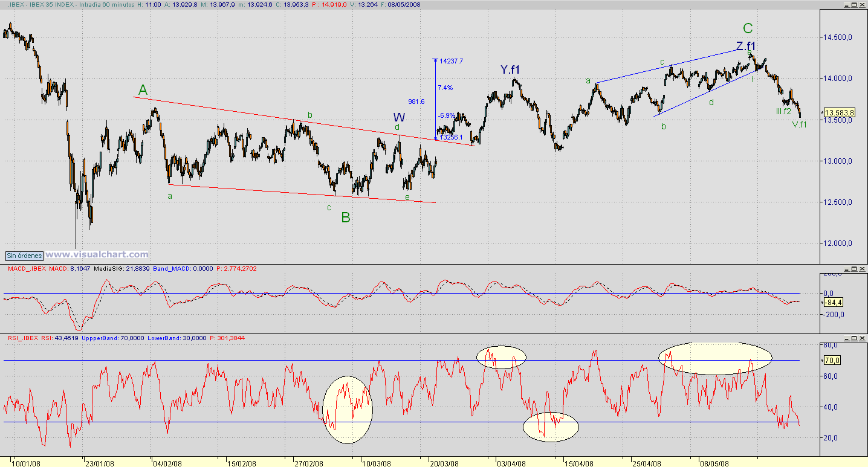
Task: Select the "Y.f1" wave label
Action: coord(510,70)
